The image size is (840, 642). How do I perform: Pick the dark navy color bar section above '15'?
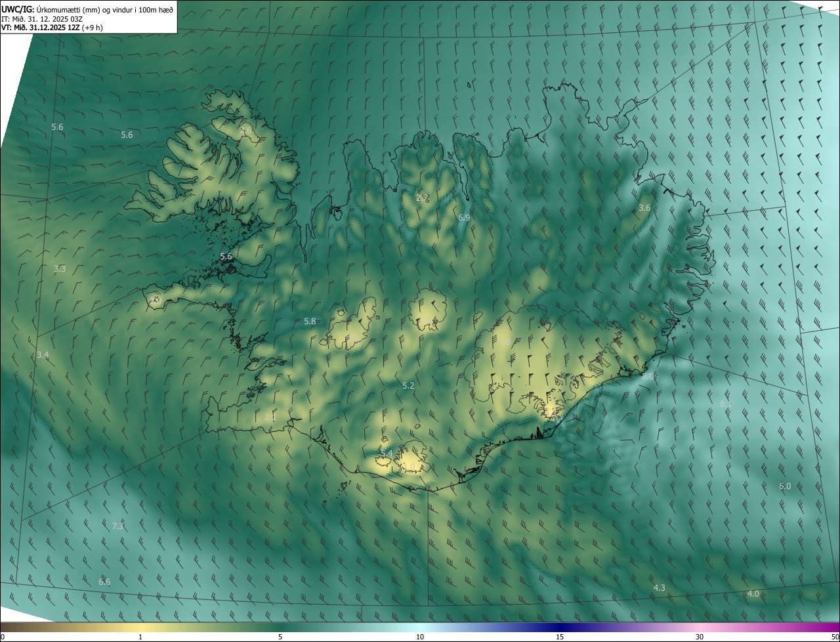(560, 628)
